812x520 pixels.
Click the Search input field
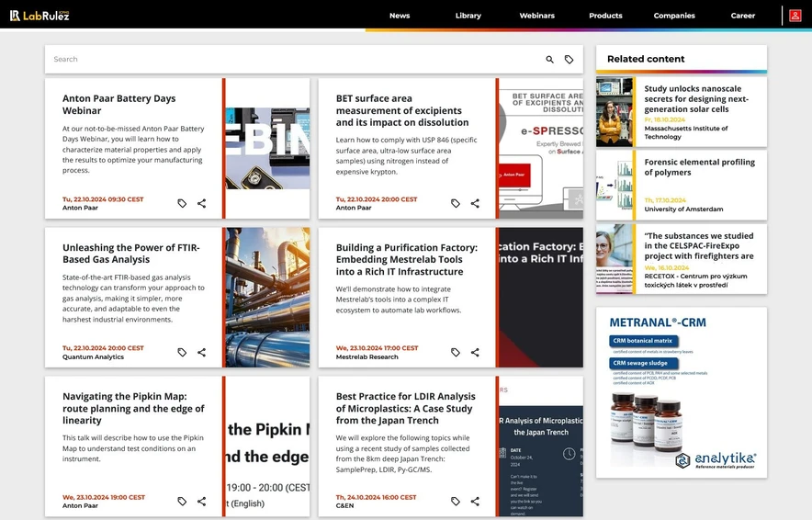coord(295,60)
